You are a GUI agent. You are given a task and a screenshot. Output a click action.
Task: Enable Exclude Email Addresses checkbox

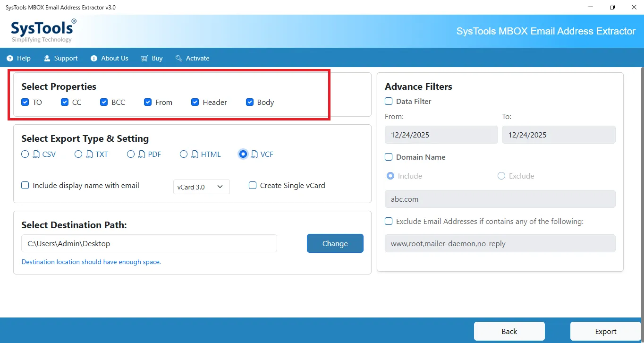(x=389, y=221)
